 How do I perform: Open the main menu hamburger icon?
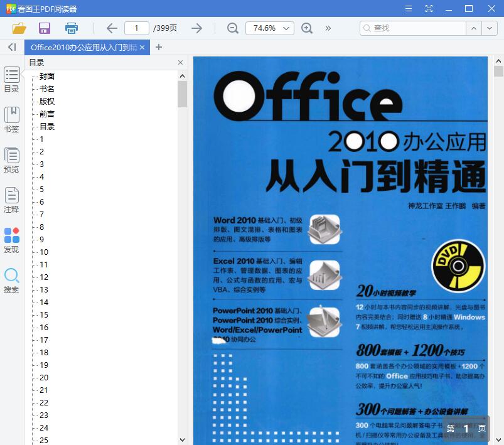408,9
